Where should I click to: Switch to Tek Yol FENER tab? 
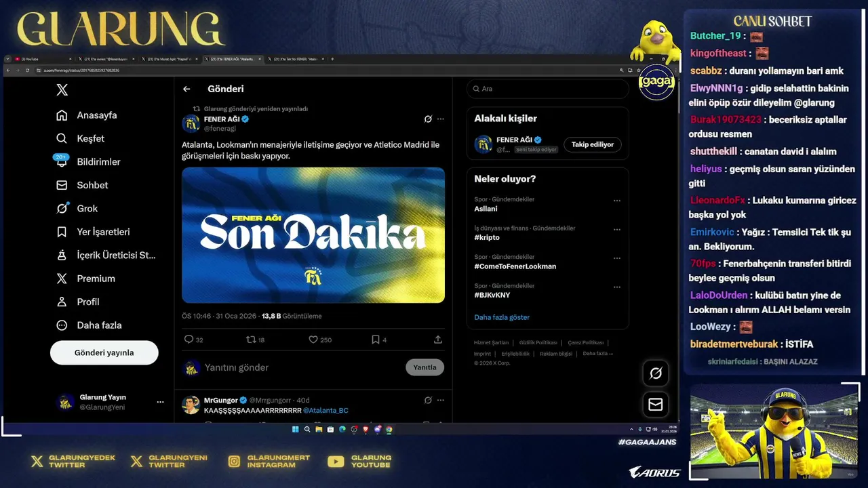click(x=296, y=59)
